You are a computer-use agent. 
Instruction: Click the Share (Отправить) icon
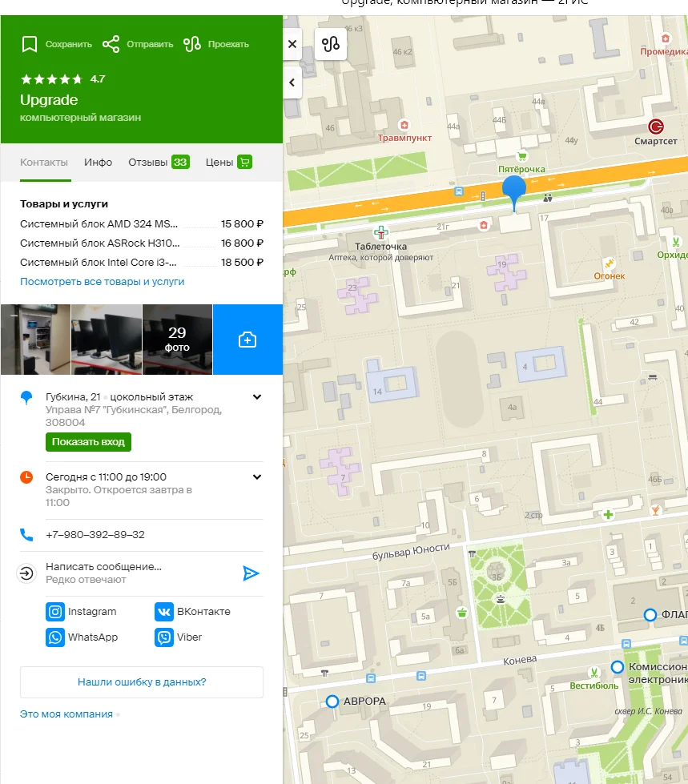tap(111, 44)
